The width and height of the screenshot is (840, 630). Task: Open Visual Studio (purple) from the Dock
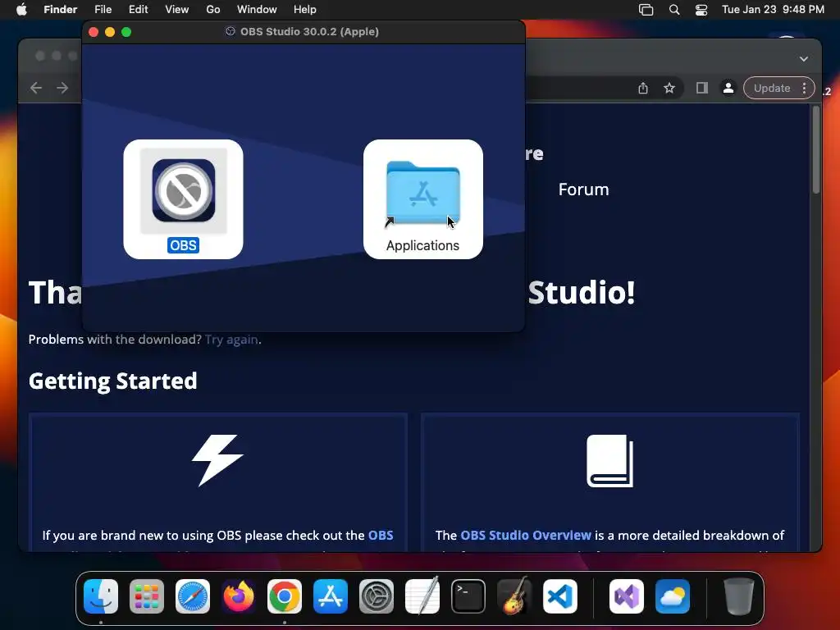click(x=627, y=596)
